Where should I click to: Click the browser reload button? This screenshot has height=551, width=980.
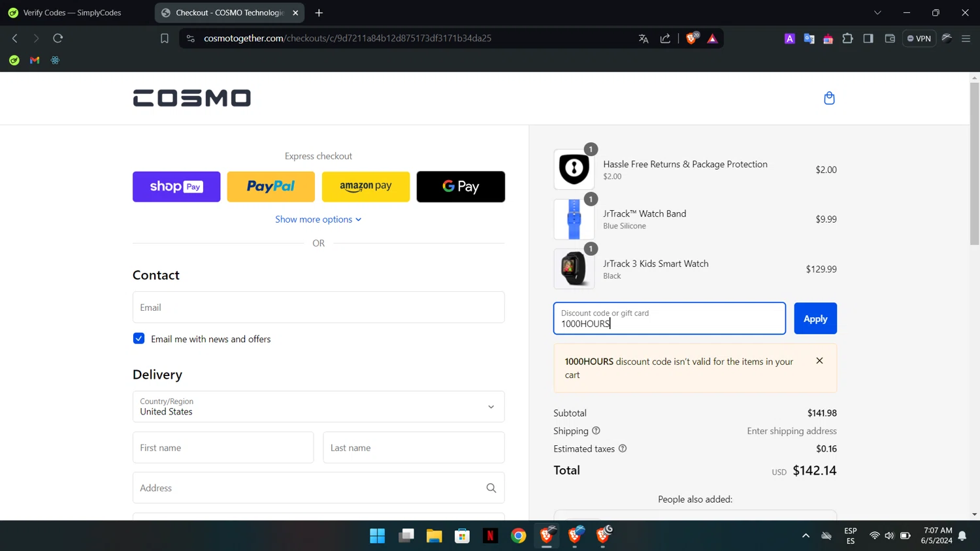coord(57,38)
